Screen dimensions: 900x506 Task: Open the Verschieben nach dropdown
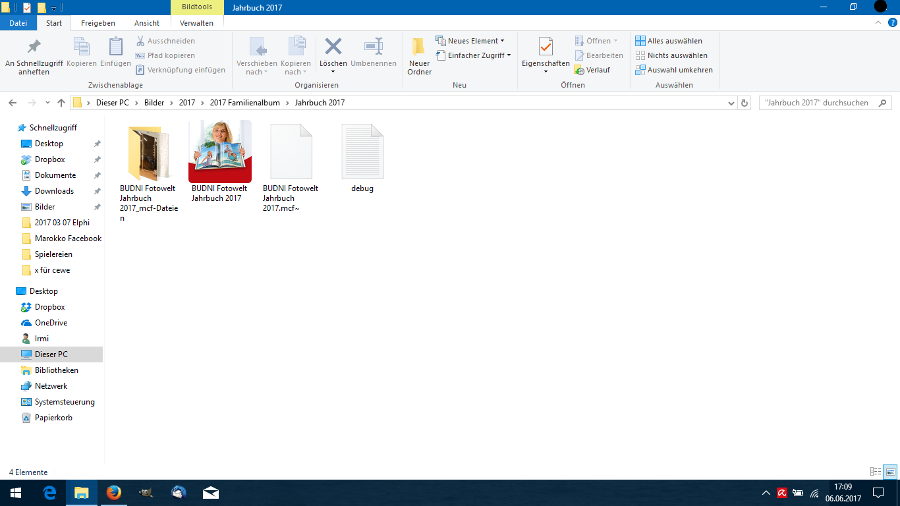257,57
